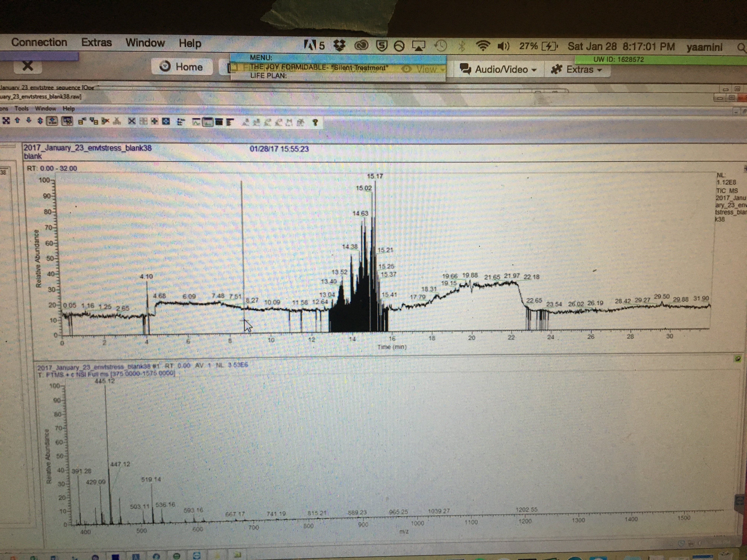Click the blue up arrow toolbar icon
Image resolution: width=747 pixels, height=560 pixels.
pos(18,121)
